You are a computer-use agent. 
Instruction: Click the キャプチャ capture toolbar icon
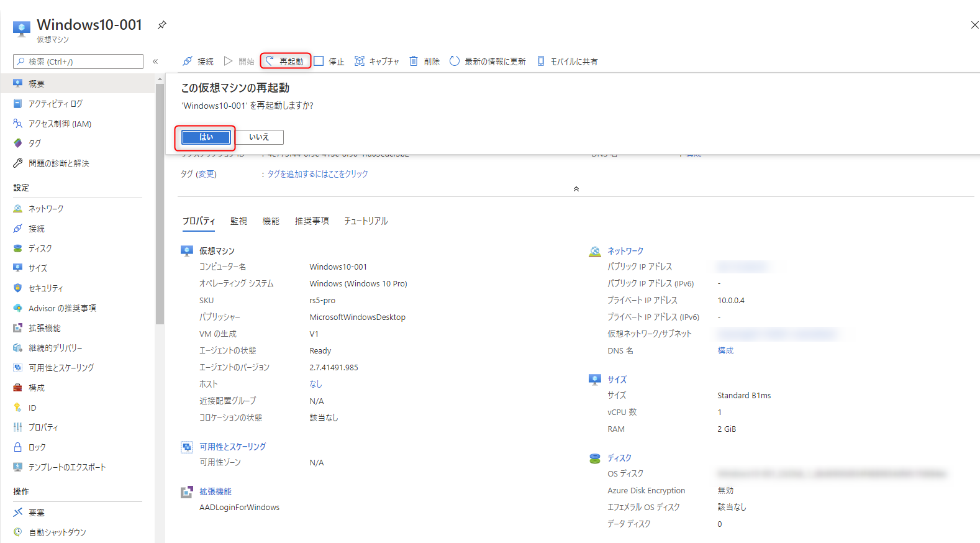(x=360, y=61)
